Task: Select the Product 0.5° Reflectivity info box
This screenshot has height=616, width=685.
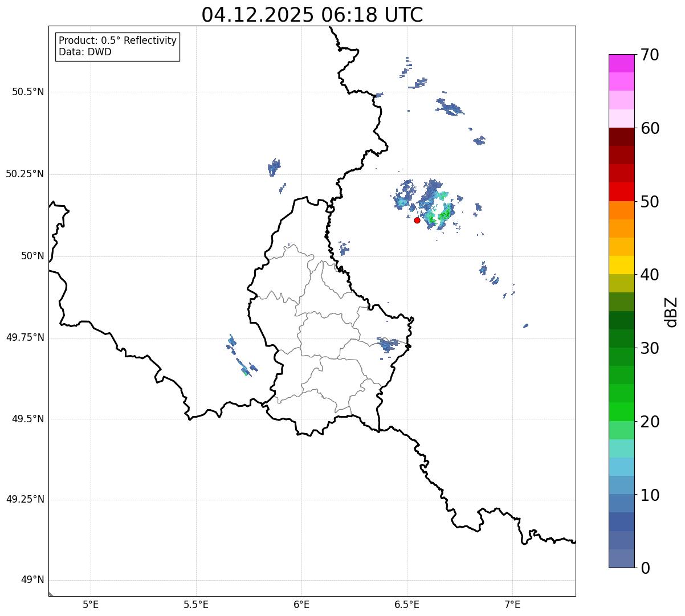Action: [x=117, y=47]
